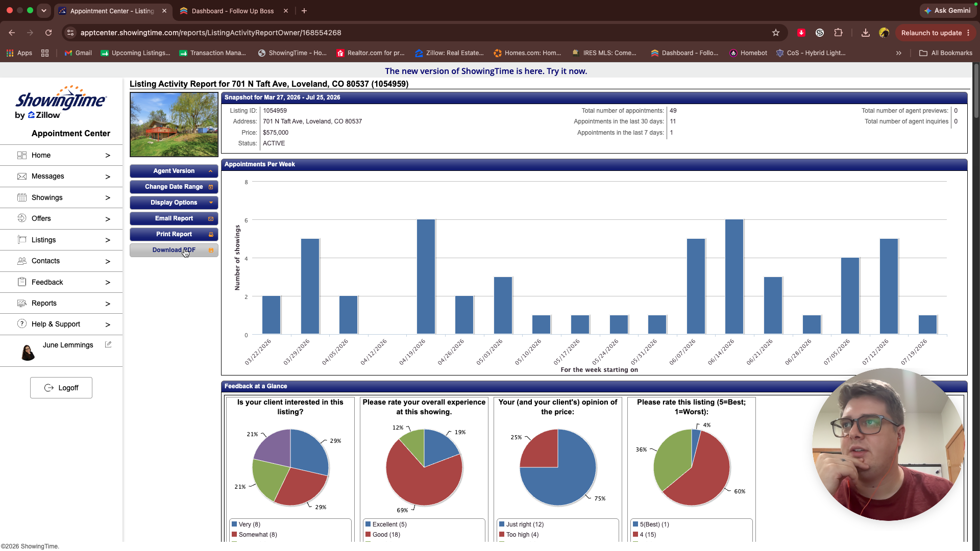The height and width of the screenshot is (551, 980).
Task: Expand the Showings menu chevron
Action: [x=108, y=198]
